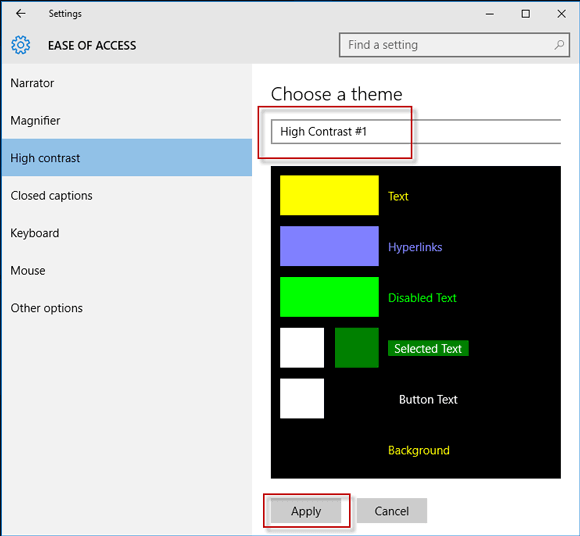Open the Keyboard section
Viewport: 580px width, 536px height.
[127, 233]
